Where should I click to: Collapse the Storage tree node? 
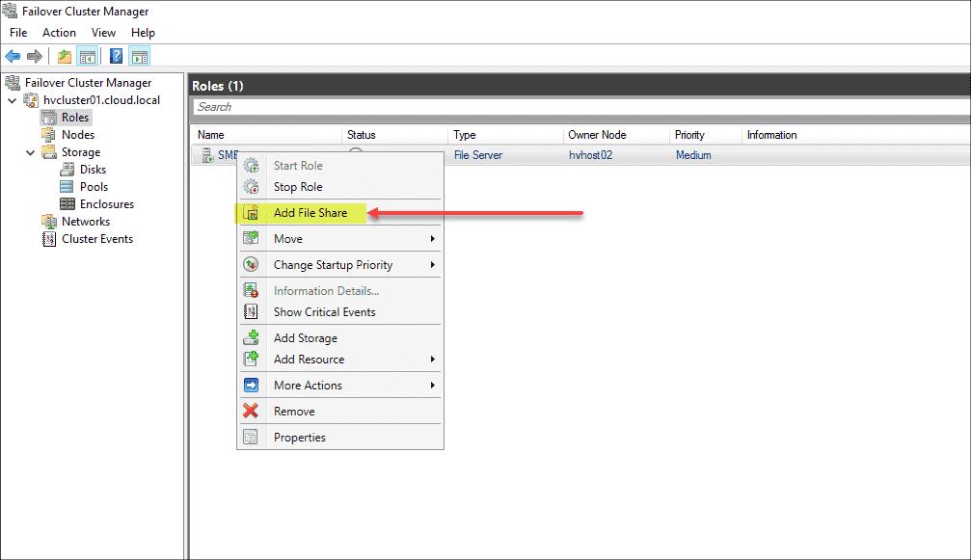(x=30, y=151)
